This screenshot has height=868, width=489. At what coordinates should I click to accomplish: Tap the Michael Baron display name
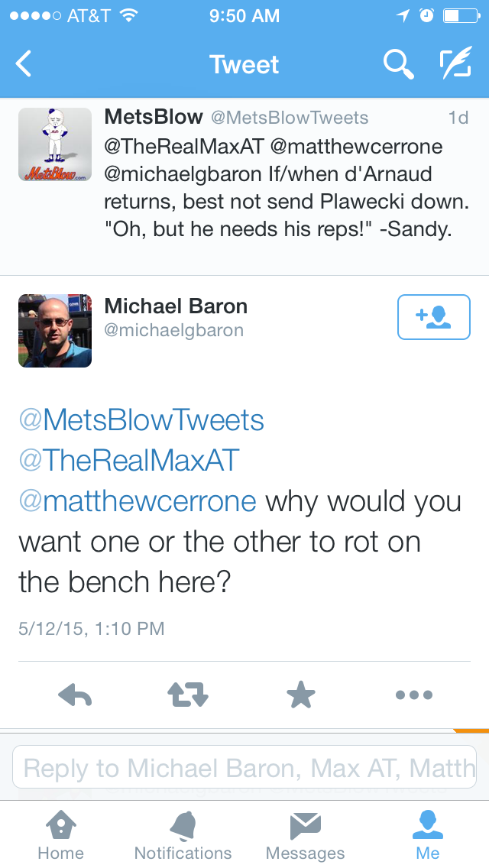point(176,306)
